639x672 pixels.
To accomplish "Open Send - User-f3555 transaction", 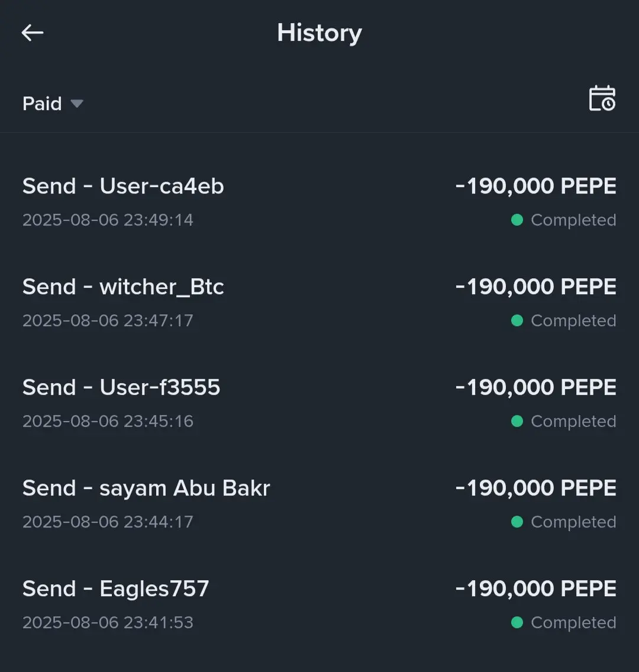I will coord(319,403).
